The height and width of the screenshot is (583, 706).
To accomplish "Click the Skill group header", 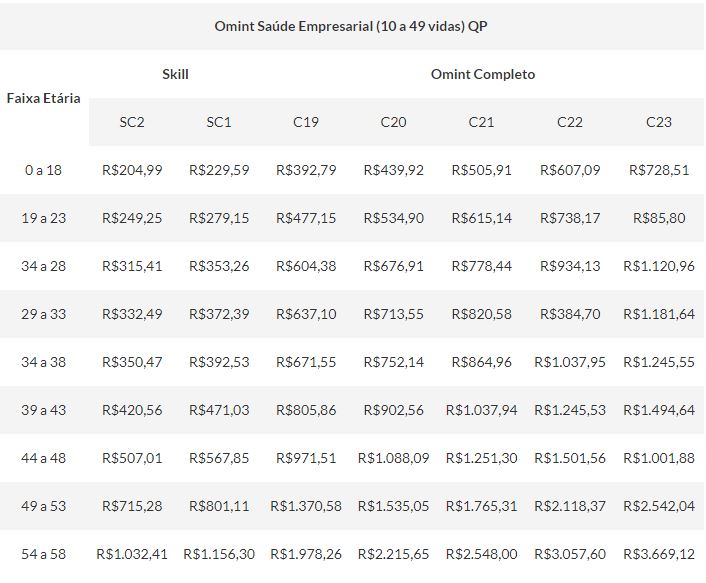I will tap(175, 74).
